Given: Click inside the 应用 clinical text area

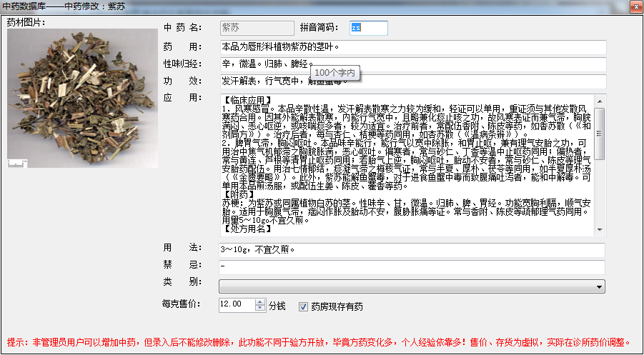Looking at the screenshot, I should [x=407, y=164].
